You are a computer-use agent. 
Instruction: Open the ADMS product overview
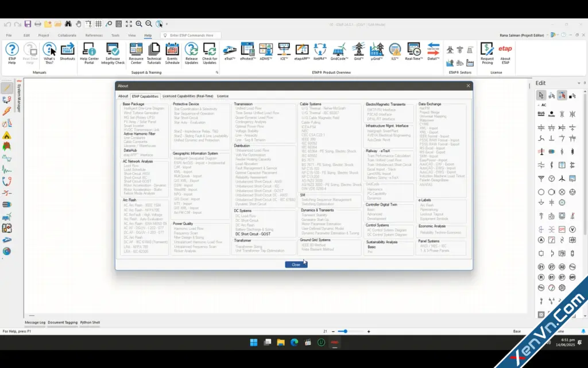pyautogui.click(x=266, y=51)
